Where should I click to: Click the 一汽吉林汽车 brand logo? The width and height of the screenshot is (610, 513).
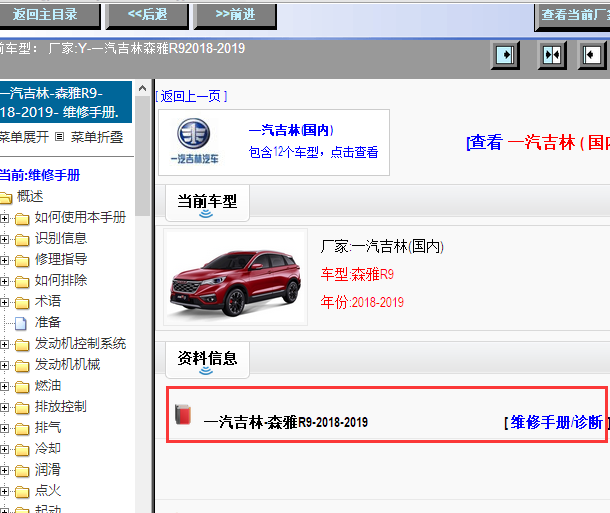[194, 141]
